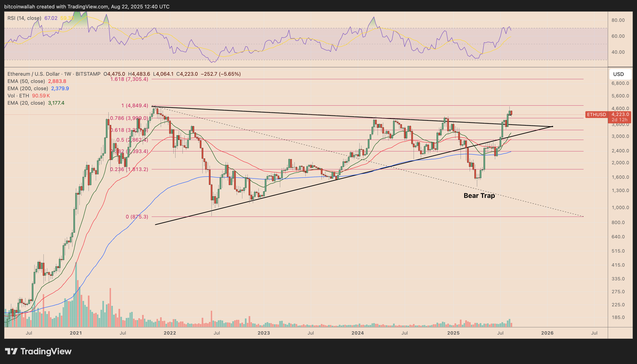Click the latest red weekly candle
The width and height of the screenshot is (637, 364).
coord(512,113)
